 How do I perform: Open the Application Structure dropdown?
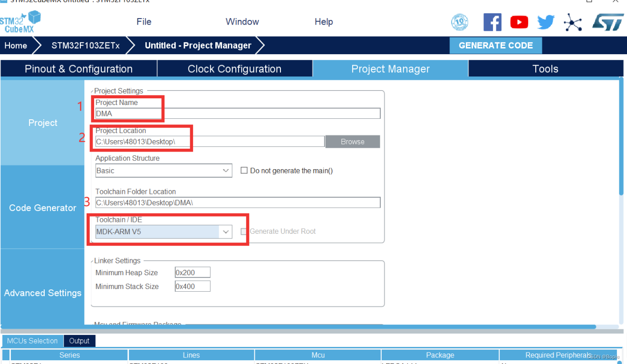click(164, 171)
